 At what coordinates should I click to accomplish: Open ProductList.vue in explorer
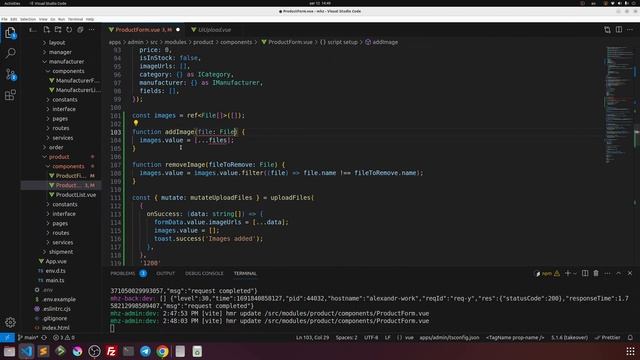tap(76, 195)
